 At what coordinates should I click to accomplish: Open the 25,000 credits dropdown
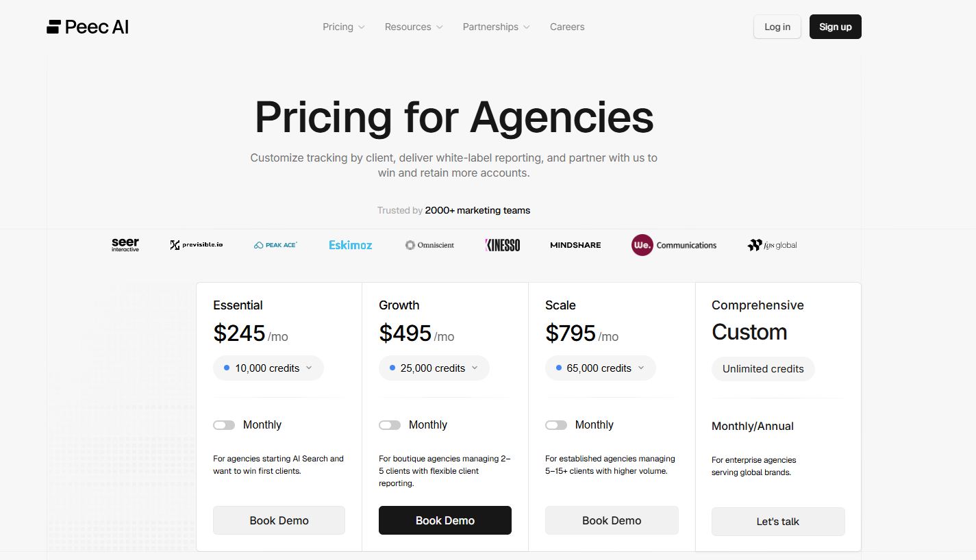434,368
